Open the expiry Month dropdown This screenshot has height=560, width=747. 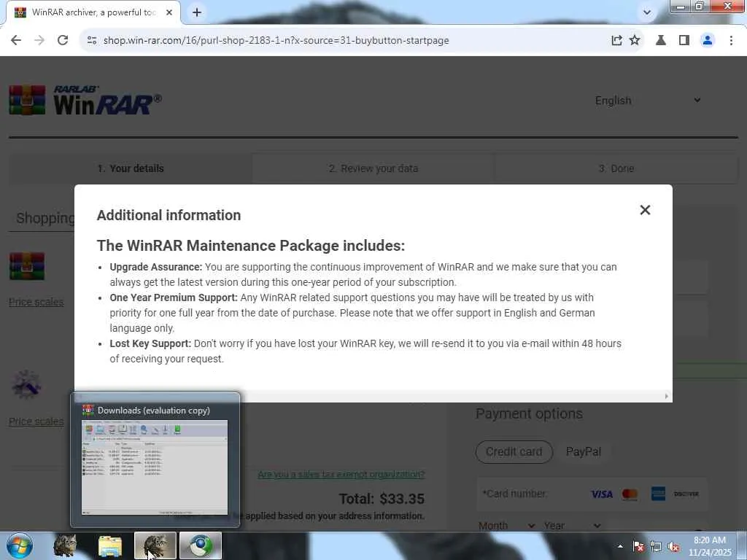tap(506, 526)
